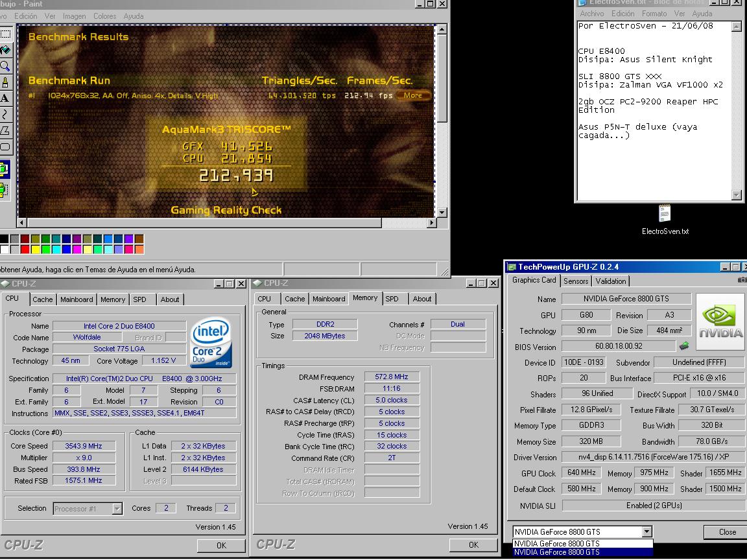Viewport: 747px width, 560px height.
Task: Open the Mainboard tab in the CPU-tab CPU-Z window
Action: tap(77, 299)
